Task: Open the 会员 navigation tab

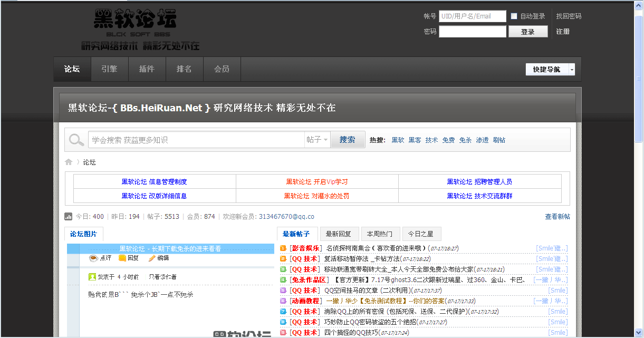Action: (222, 69)
